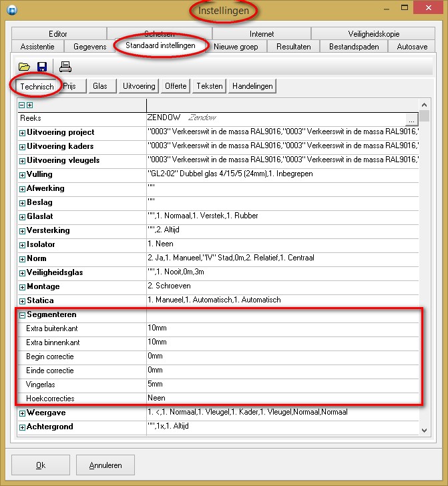The width and height of the screenshot is (448, 486).
Task: Open the Nieuwe groep tab
Action: point(236,47)
